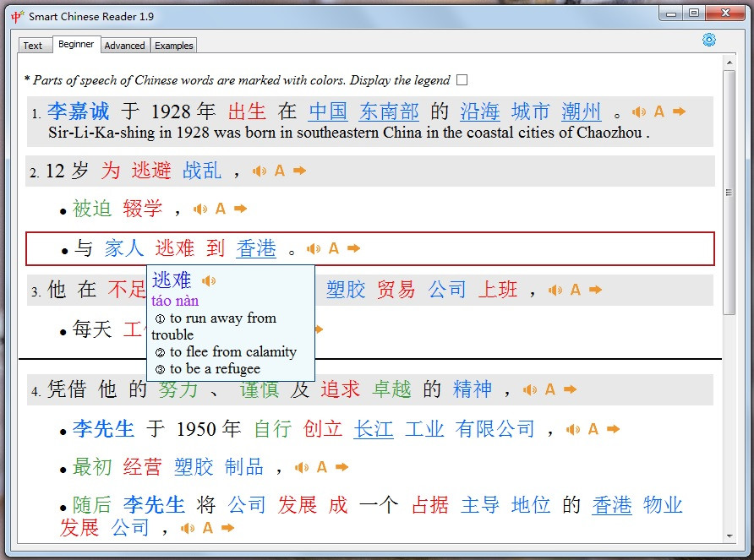Click the green word 被迫
The height and width of the screenshot is (560, 754).
pos(92,209)
